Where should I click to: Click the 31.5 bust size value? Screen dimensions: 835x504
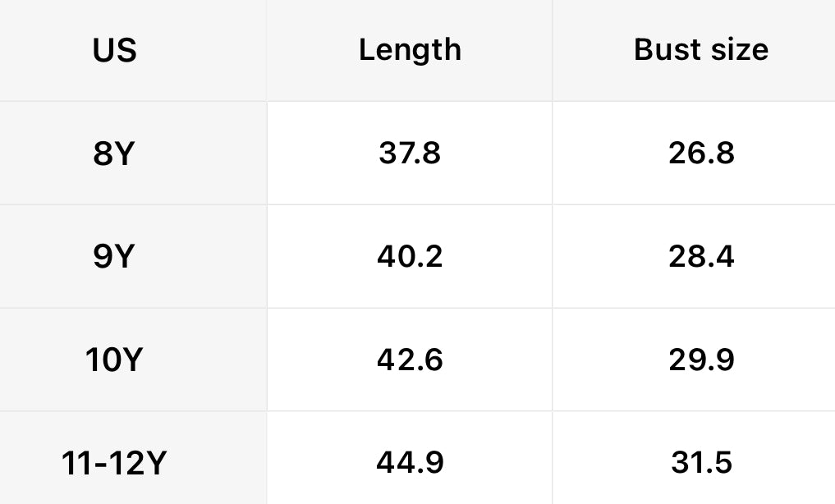tap(701, 464)
